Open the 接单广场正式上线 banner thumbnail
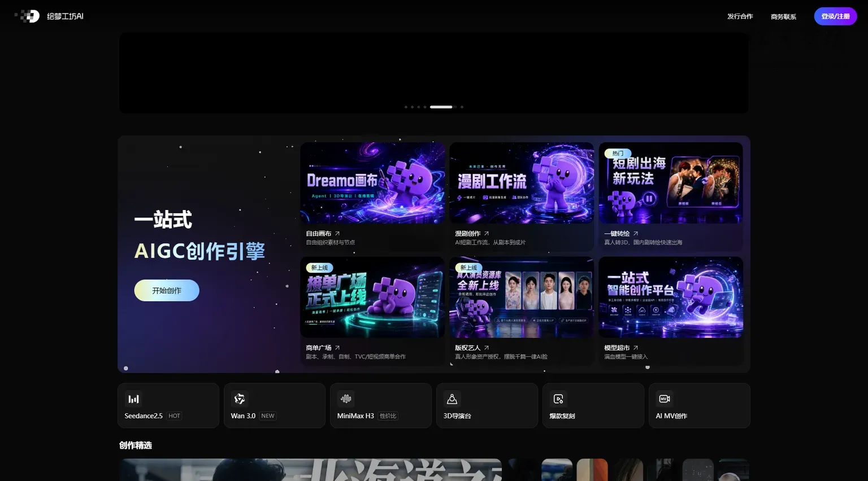This screenshot has height=481, width=868. (x=372, y=298)
